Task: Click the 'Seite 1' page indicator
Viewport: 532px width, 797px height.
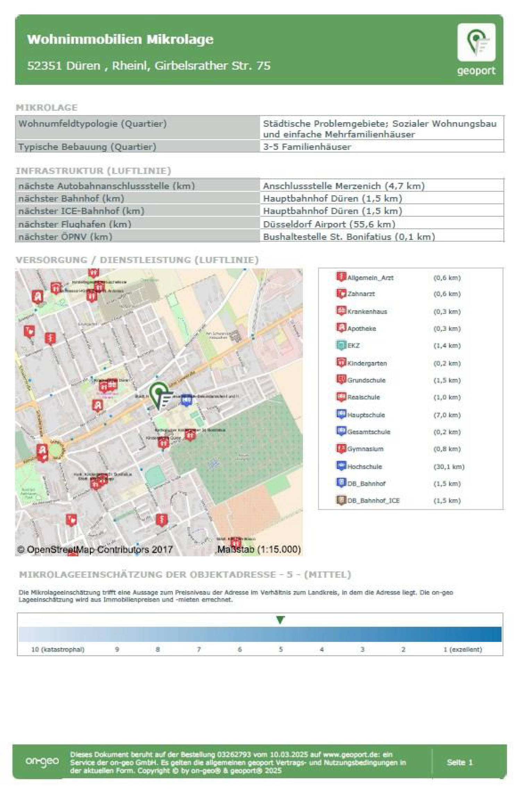Action: (x=459, y=763)
